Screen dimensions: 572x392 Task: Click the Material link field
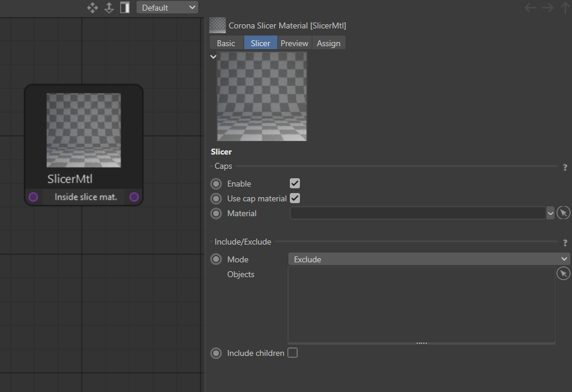click(x=418, y=213)
